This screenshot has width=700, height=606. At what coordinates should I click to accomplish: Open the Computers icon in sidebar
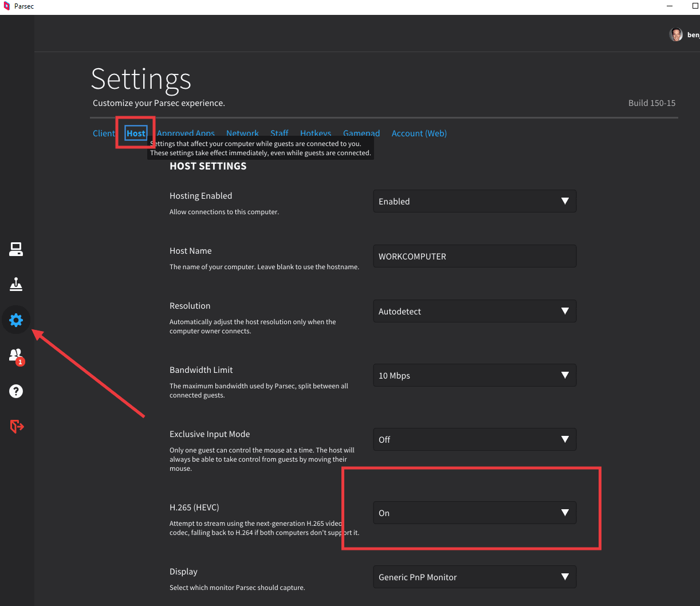click(x=16, y=249)
